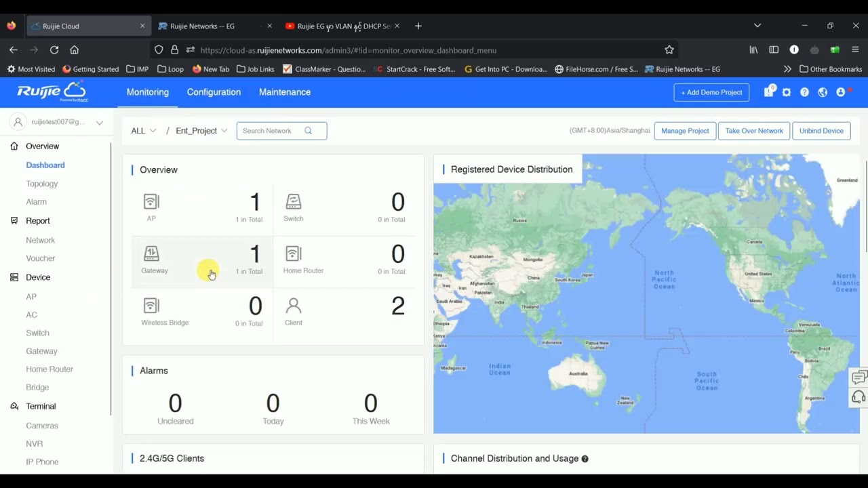
Task: Click the Channel Distribution help icon
Action: click(x=585, y=459)
